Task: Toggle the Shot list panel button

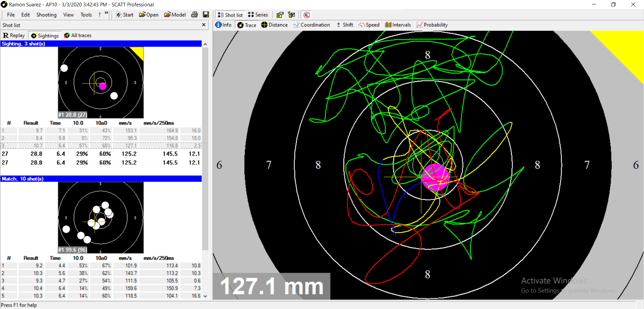Action: point(230,15)
